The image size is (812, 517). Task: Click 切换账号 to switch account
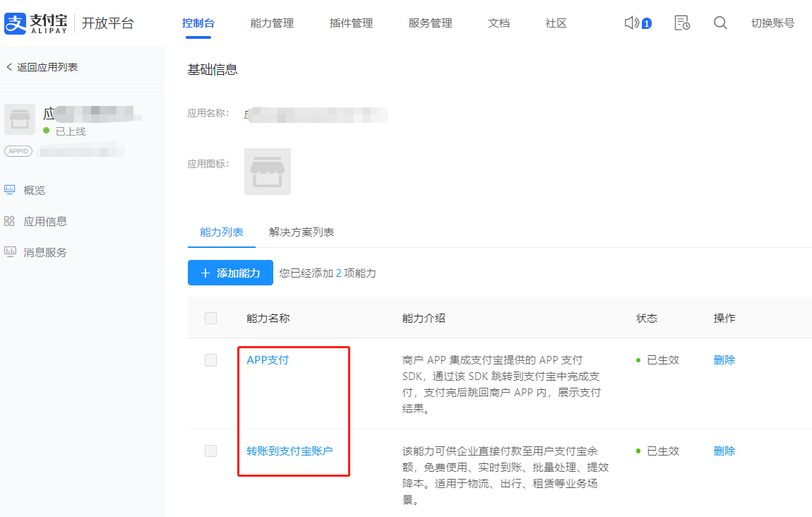point(772,23)
